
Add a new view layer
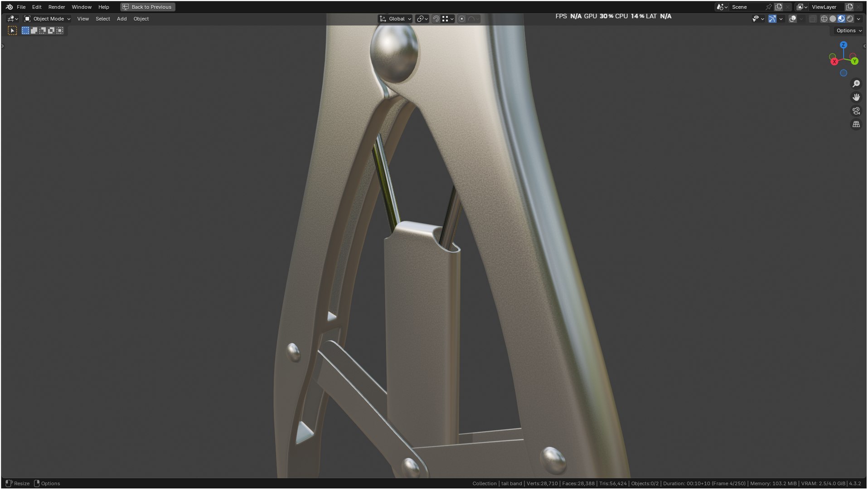[849, 7]
